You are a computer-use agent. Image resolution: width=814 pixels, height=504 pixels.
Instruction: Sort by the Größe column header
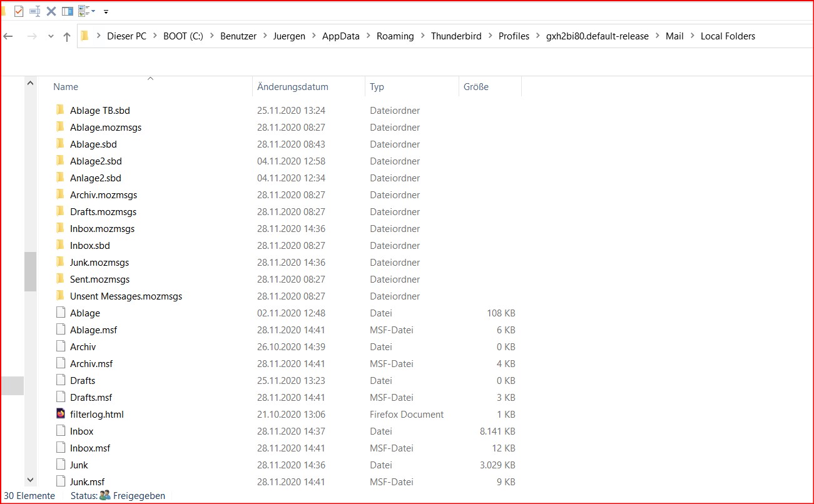pos(476,87)
